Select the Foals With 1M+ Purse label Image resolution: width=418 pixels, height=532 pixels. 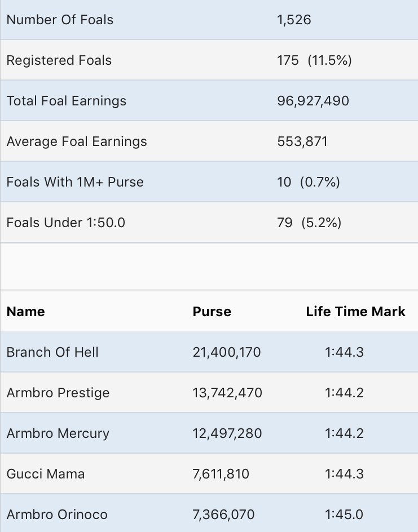tap(75, 182)
